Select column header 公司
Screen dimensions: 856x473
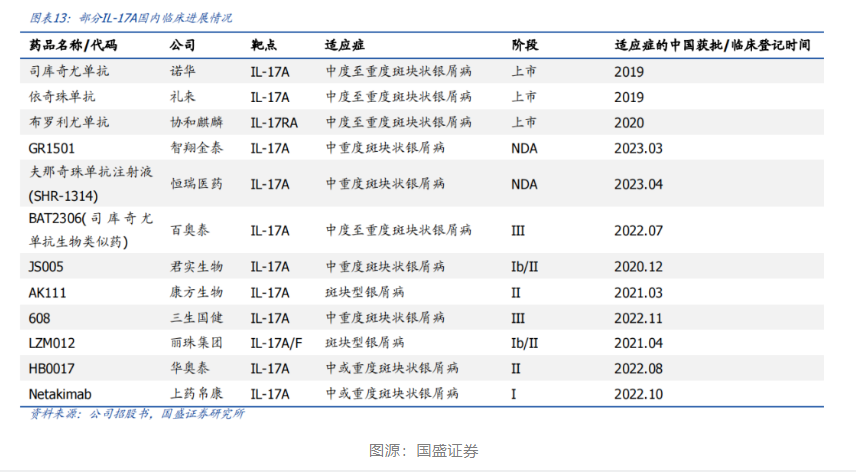182,45
